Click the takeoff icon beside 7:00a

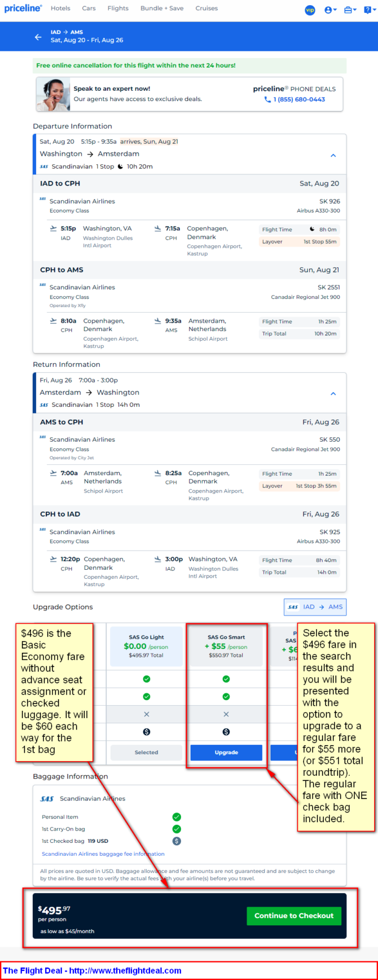pos(53,473)
